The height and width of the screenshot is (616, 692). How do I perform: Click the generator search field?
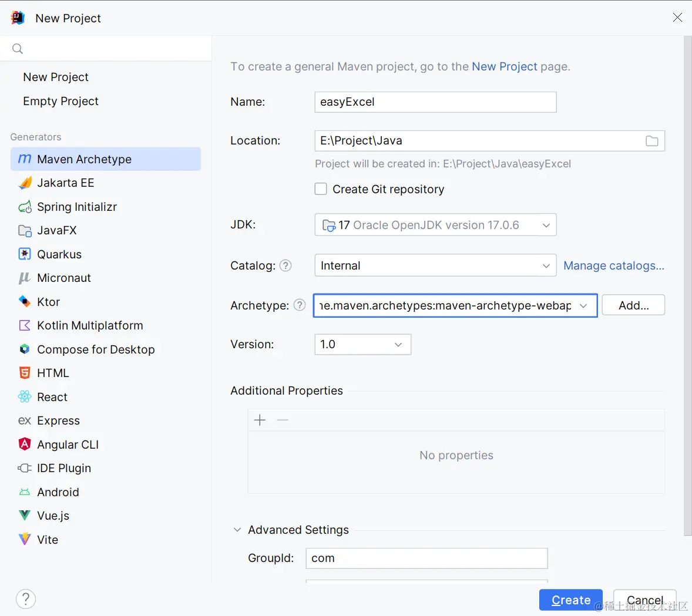(x=106, y=49)
